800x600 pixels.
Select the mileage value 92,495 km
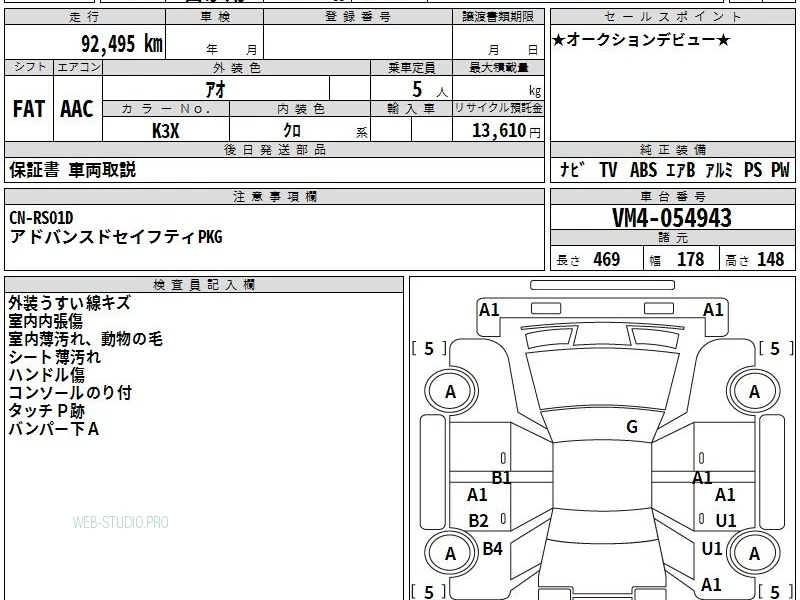[x=122, y=43]
